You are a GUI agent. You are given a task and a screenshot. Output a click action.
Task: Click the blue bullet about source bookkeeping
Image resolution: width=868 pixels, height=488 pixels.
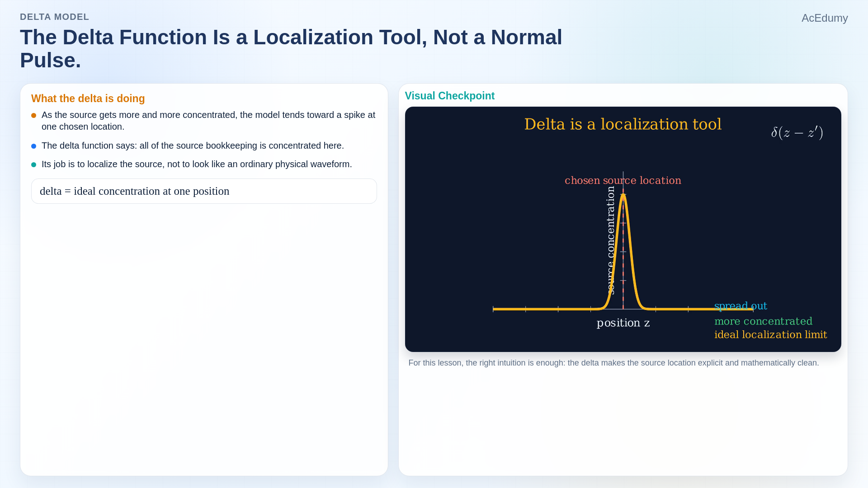pos(33,146)
